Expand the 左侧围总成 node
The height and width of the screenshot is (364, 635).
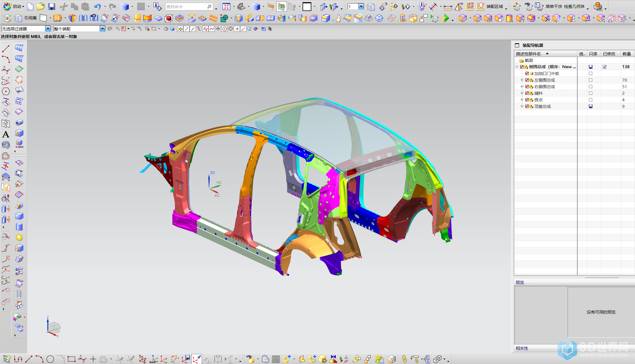(522, 80)
